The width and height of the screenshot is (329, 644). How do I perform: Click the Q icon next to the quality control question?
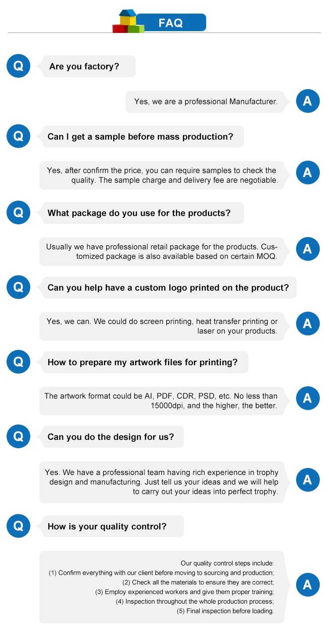(x=18, y=526)
